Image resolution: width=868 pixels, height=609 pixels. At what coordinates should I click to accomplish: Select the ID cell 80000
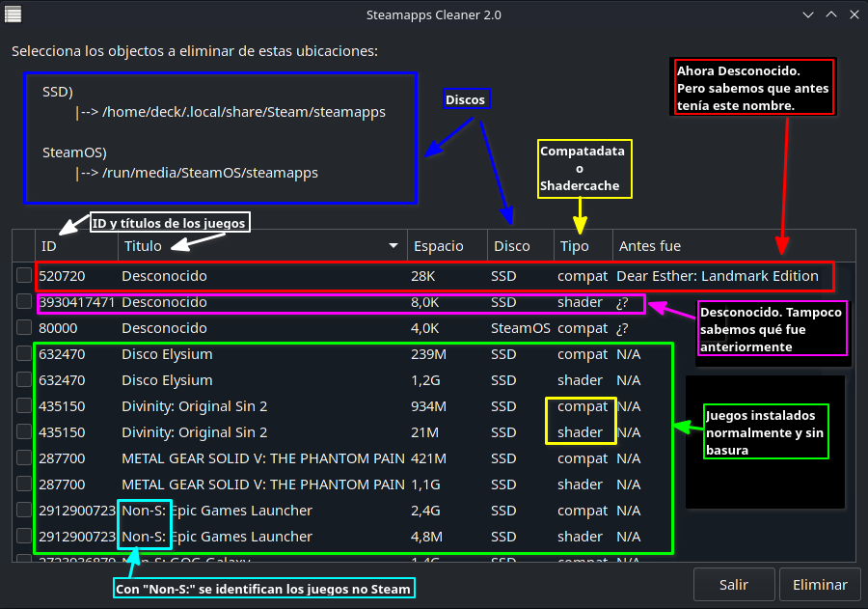point(58,328)
